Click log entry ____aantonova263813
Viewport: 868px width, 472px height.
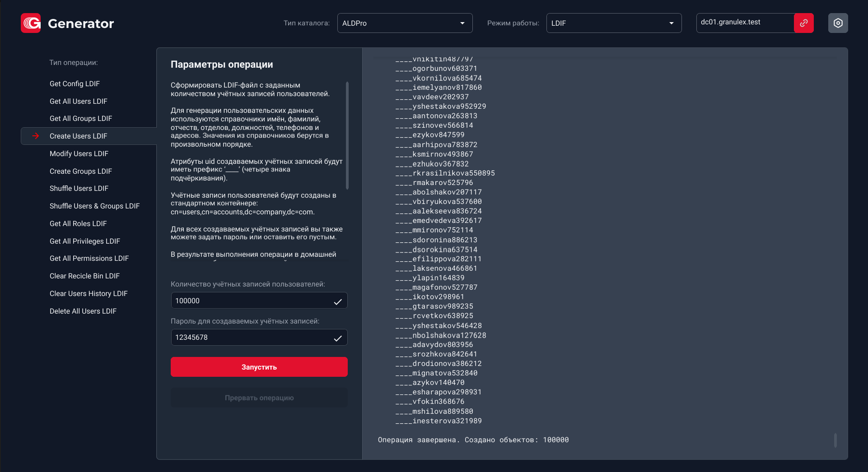pos(436,116)
